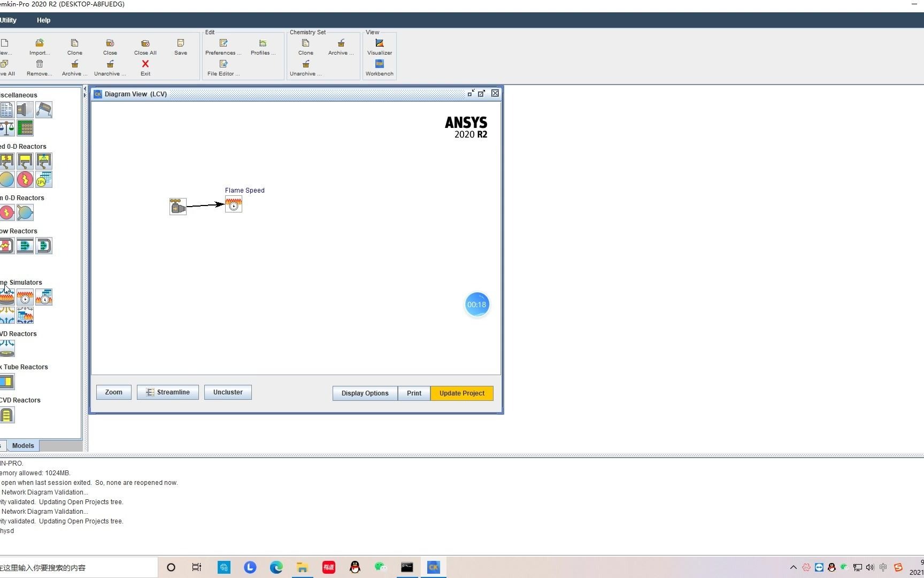The width and height of the screenshot is (924, 578).
Task: Click Archive in the Chemistry Set group
Action: tap(341, 43)
